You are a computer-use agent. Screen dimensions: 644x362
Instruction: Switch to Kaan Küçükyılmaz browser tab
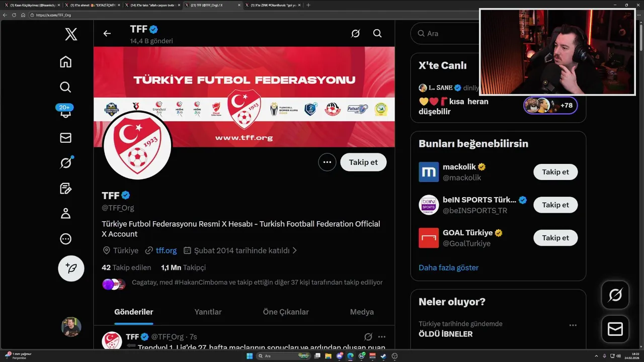click(x=32, y=5)
